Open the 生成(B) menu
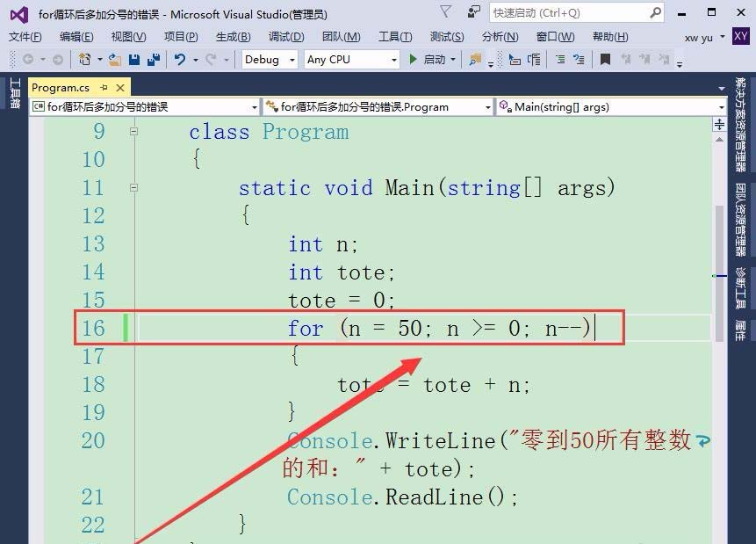The image size is (756, 544). [233, 37]
